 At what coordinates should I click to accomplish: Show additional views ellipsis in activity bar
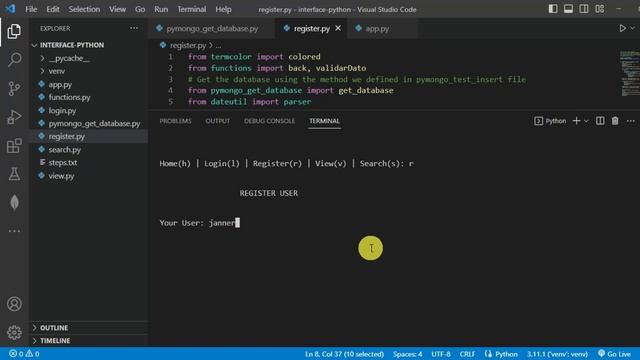[14, 231]
